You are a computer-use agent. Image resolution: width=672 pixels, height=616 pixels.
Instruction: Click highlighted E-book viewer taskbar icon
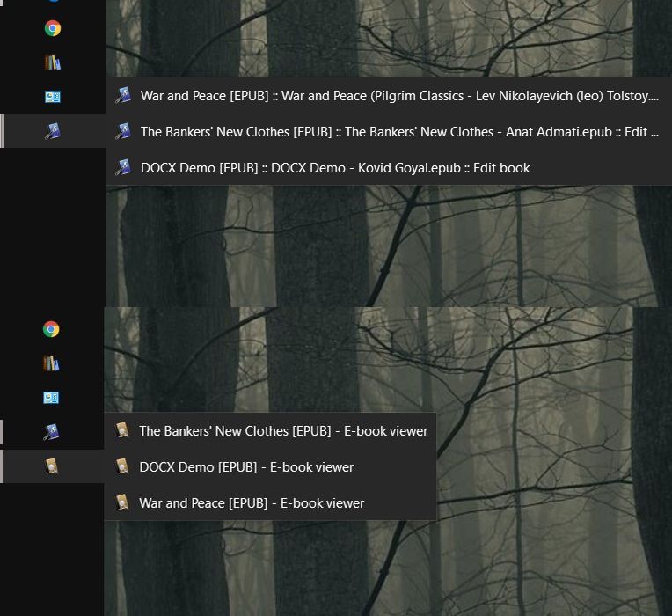click(x=51, y=466)
